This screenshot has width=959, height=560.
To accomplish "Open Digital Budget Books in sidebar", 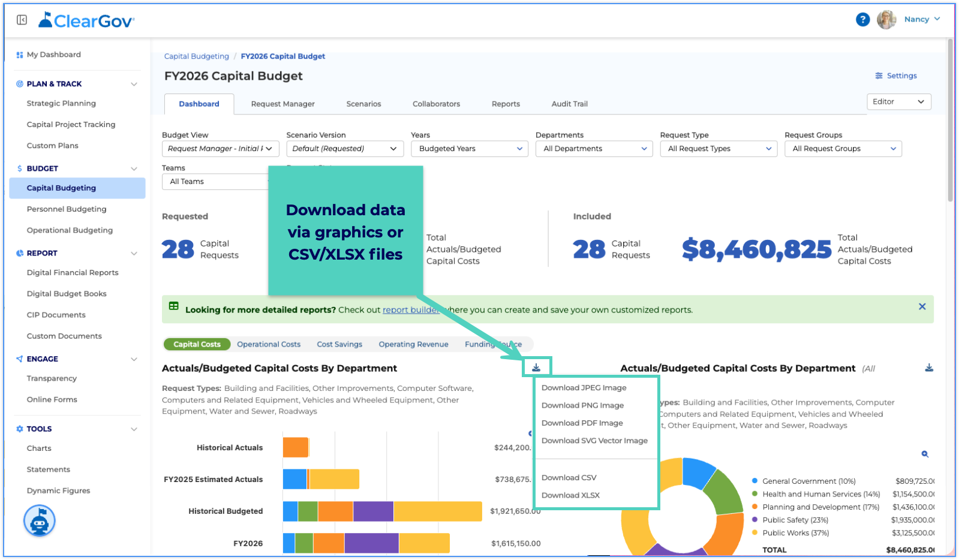I will coord(67,294).
